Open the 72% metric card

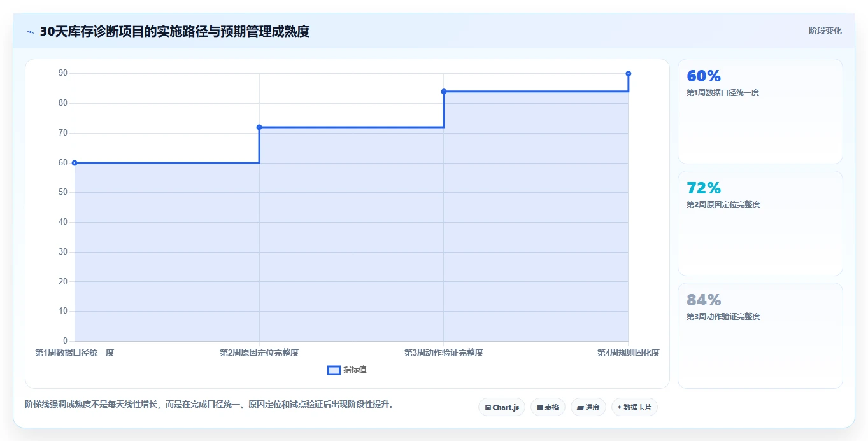pyautogui.click(x=760, y=223)
